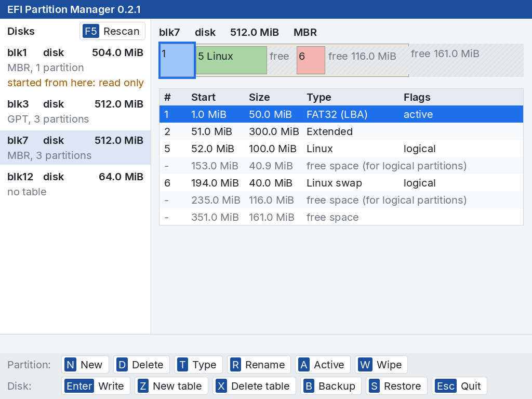Click the New table button
This screenshot has width=532, height=399.
[171, 386]
